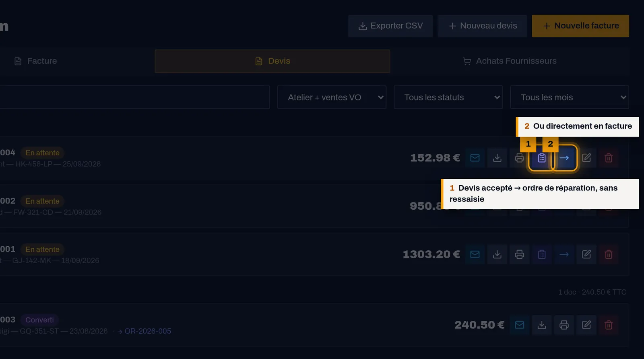Open the Atelier + ventes VO dropdown
Image resolution: width=644 pixels, height=359 pixels.
click(x=332, y=97)
